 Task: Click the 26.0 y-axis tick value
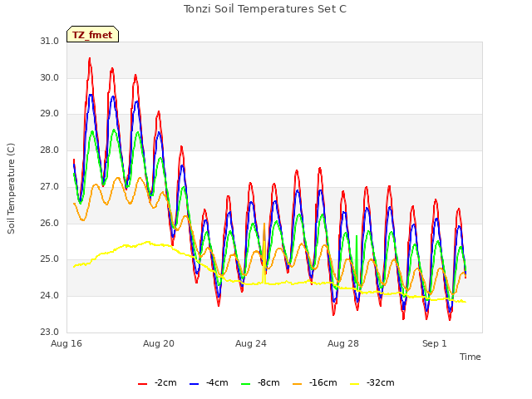pyautogui.click(x=50, y=224)
